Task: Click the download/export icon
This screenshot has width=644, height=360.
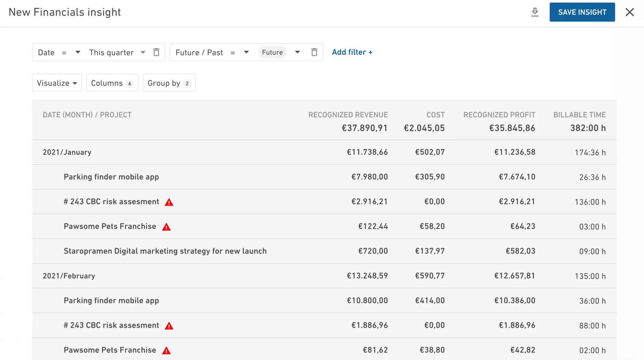Action: click(535, 12)
